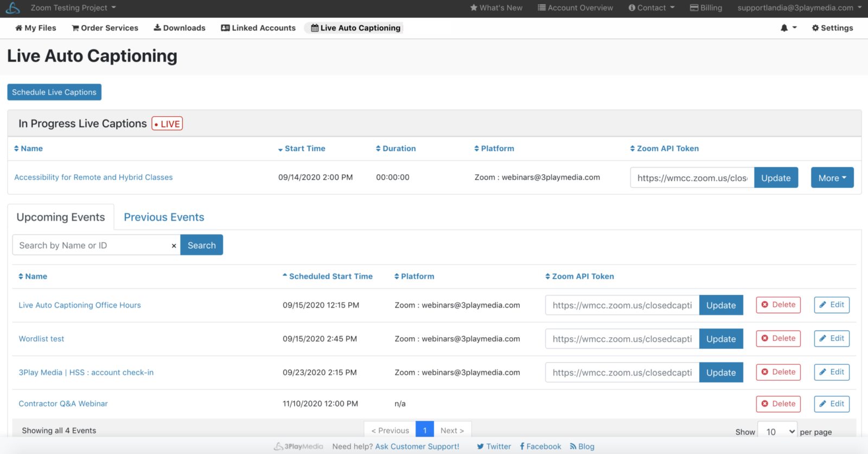Open What's New
Screen dimensions: 868x454
click(496, 8)
